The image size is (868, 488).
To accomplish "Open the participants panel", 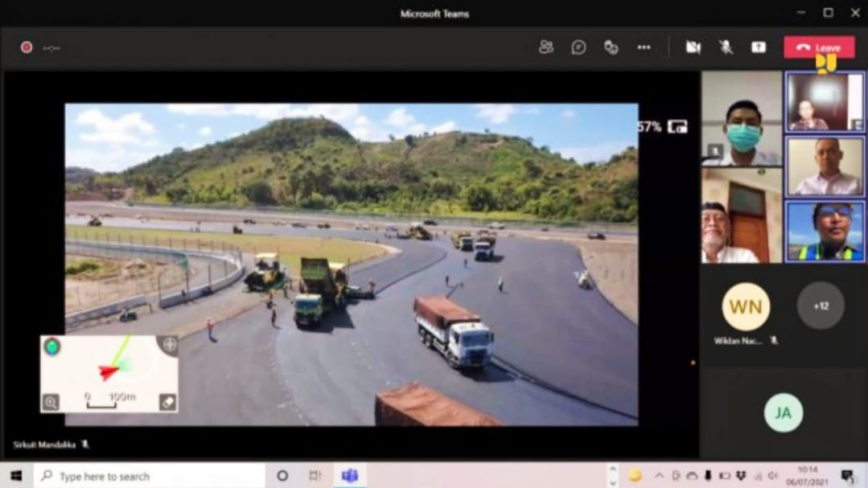I will coord(546,47).
